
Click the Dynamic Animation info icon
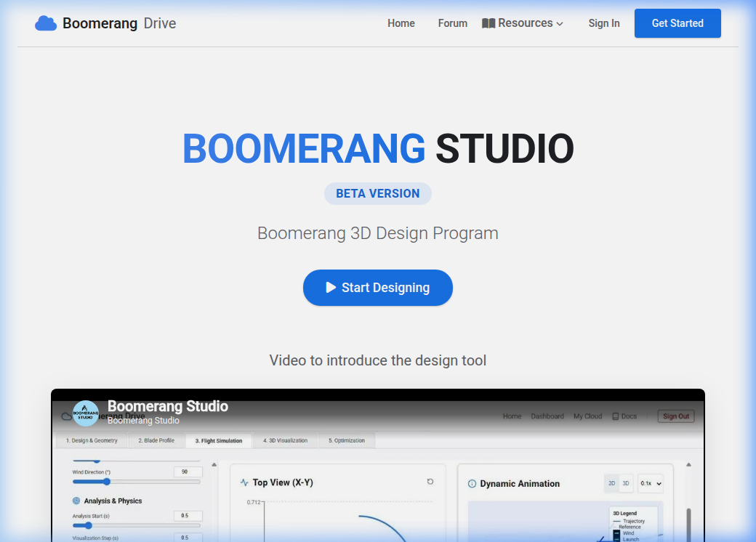(x=472, y=484)
